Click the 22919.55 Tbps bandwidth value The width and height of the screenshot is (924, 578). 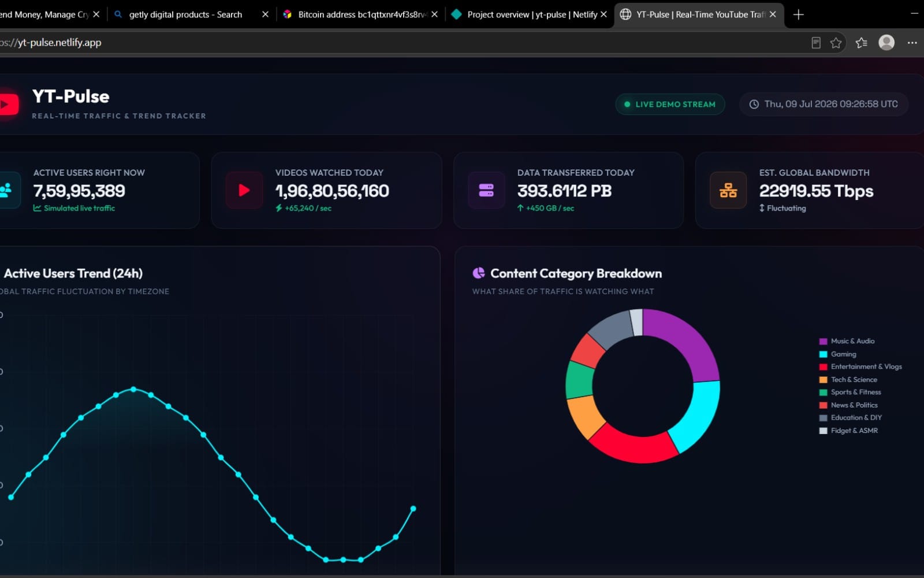816,191
